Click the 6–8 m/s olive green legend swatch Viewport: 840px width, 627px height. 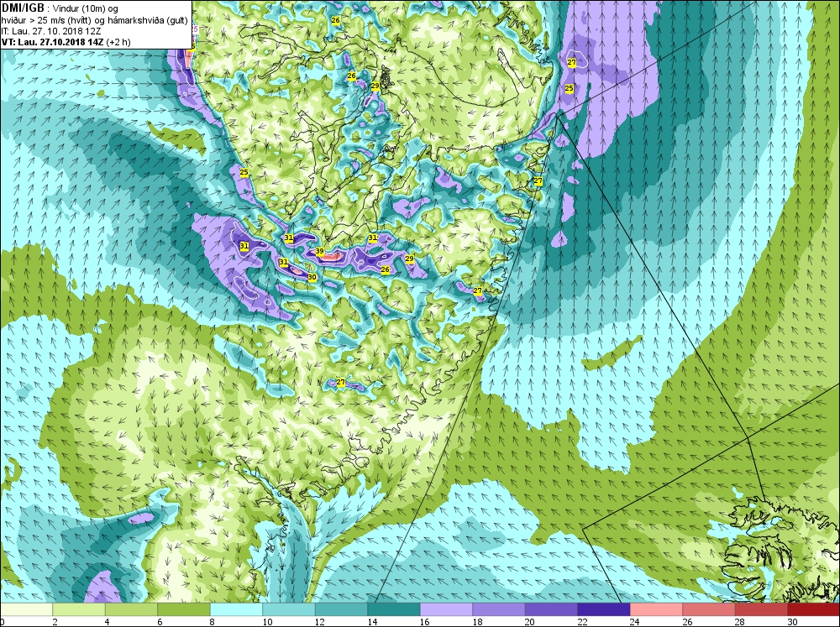pos(184,609)
